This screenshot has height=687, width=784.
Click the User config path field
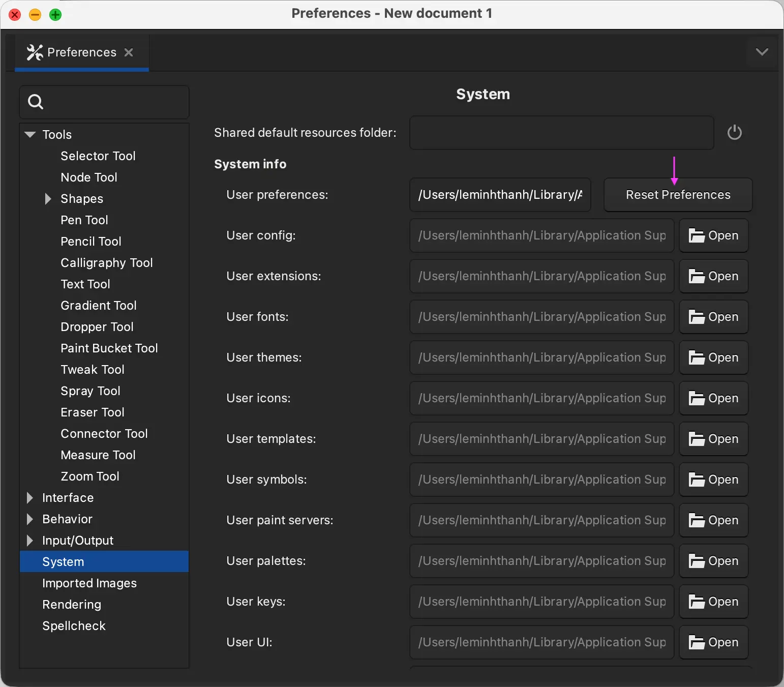pos(542,235)
